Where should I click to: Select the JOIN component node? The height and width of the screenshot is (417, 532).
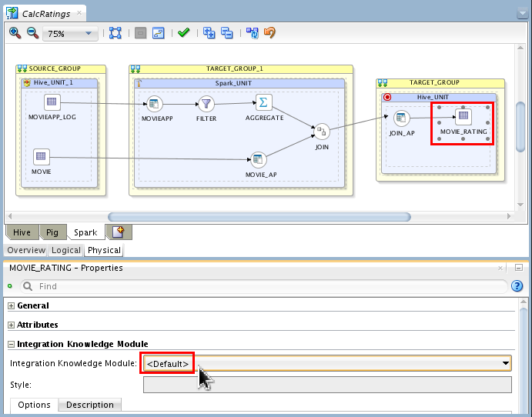pyautogui.click(x=322, y=132)
